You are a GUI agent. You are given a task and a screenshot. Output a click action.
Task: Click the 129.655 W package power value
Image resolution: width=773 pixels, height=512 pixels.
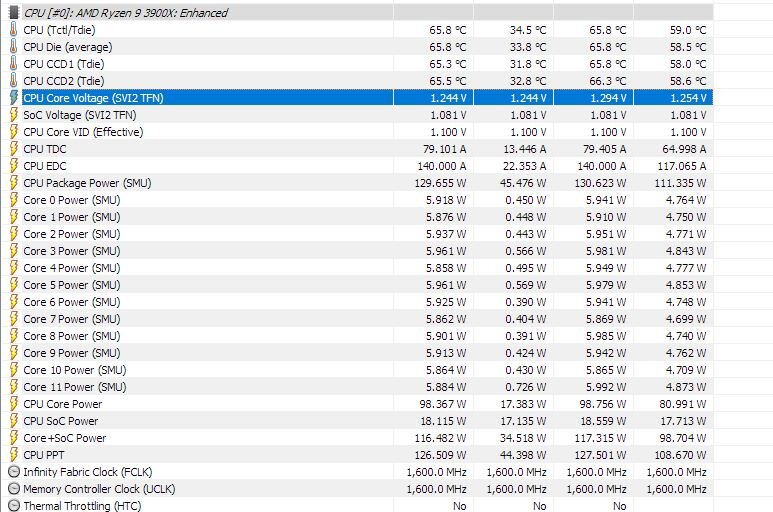click(440, 183)
